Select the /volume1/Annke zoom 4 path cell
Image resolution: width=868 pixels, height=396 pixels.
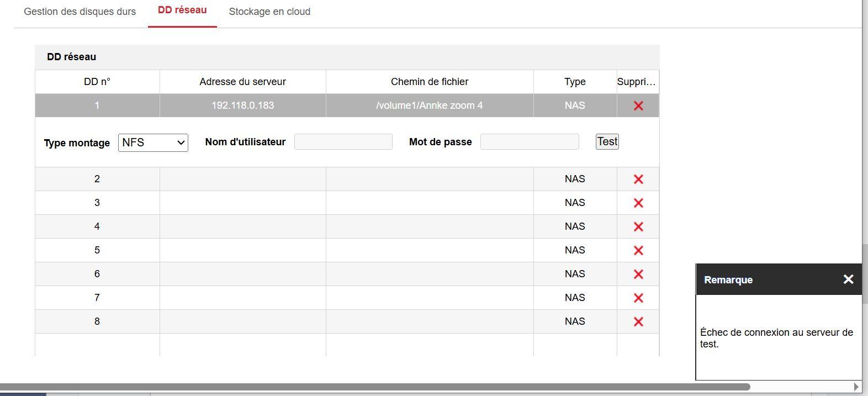[430, 105]
